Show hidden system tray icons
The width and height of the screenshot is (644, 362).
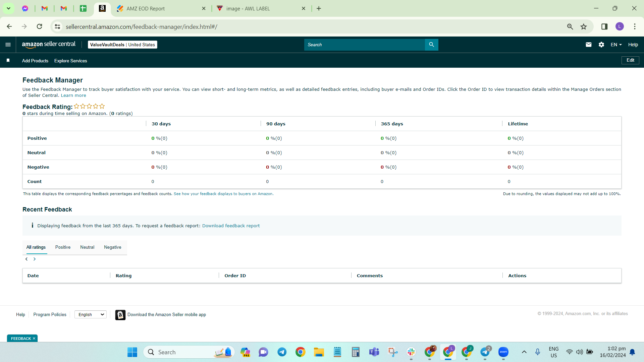[x=524, y=352]
